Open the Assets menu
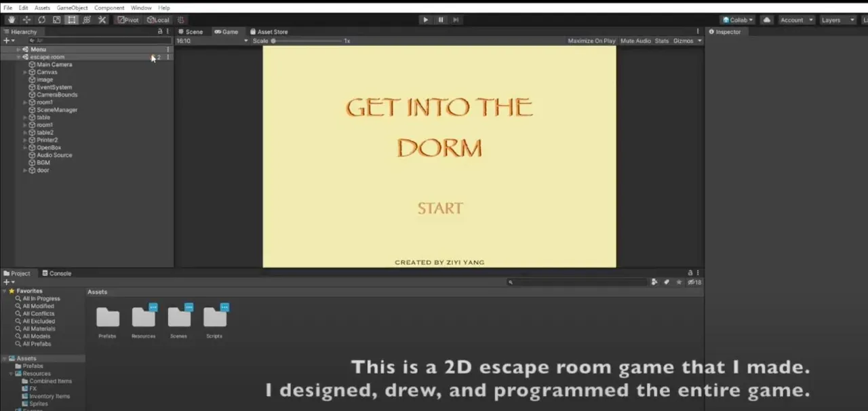Screen dimensions: 868x411 coord(42,7)
